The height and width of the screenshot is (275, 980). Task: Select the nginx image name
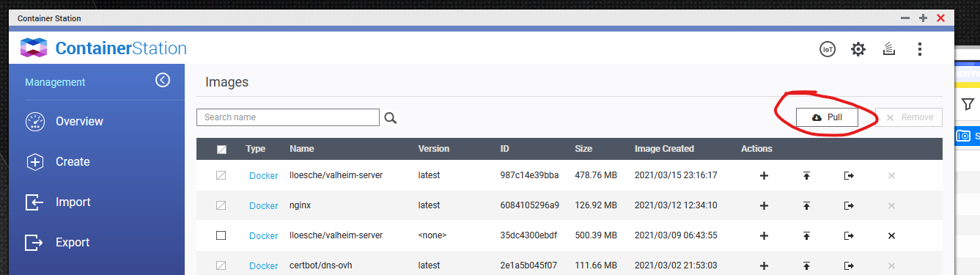pos(300,205)
